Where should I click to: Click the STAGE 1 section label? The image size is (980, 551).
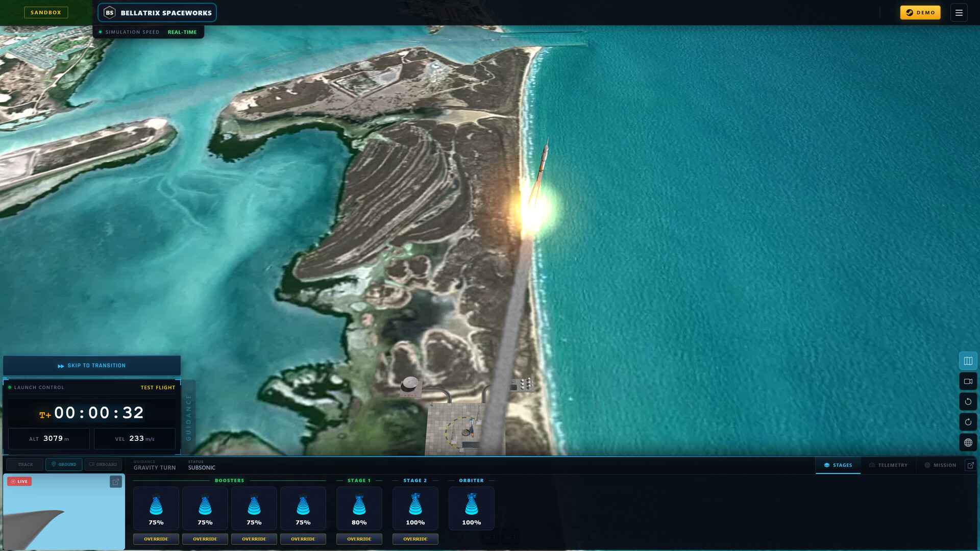359,481
